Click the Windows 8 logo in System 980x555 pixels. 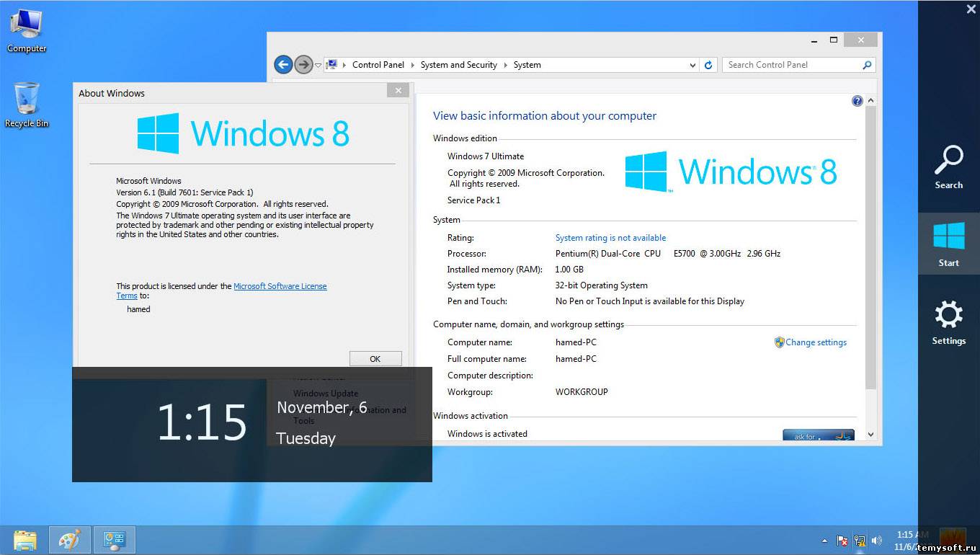point(731,172)
